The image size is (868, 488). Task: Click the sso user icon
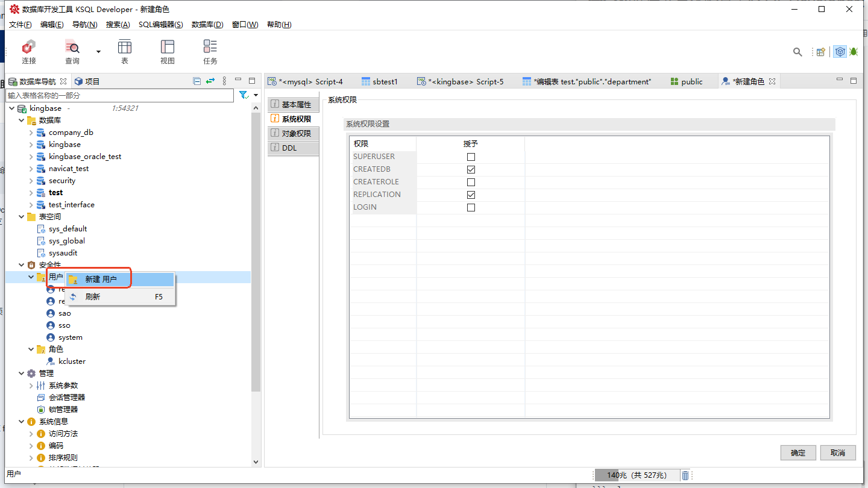[x=51, y=325]
